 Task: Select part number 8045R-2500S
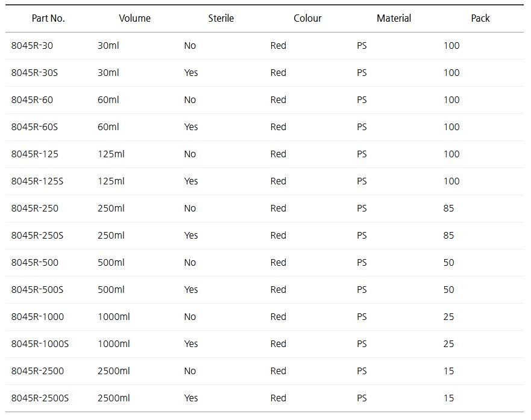pos(40,398)
